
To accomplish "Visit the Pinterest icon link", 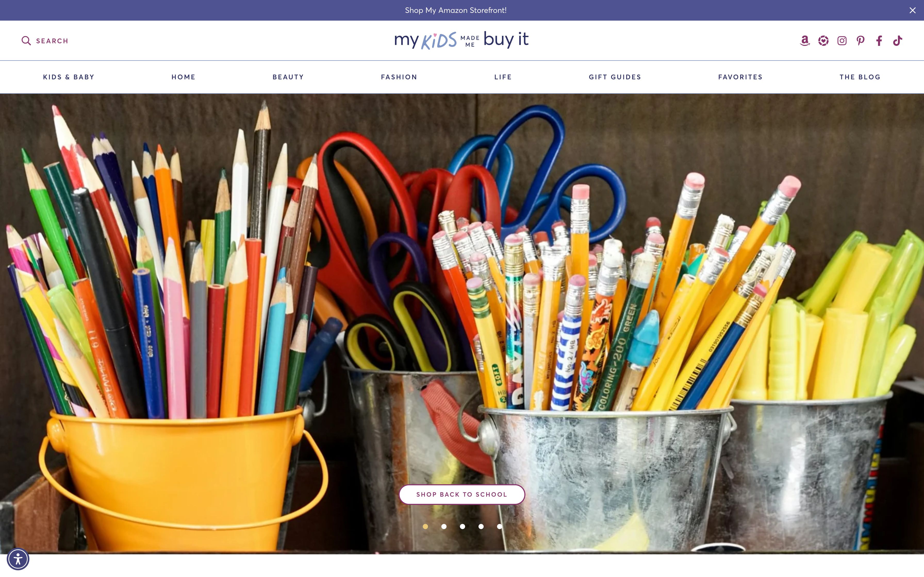I will pyautogui.click(x=860, y=41).
